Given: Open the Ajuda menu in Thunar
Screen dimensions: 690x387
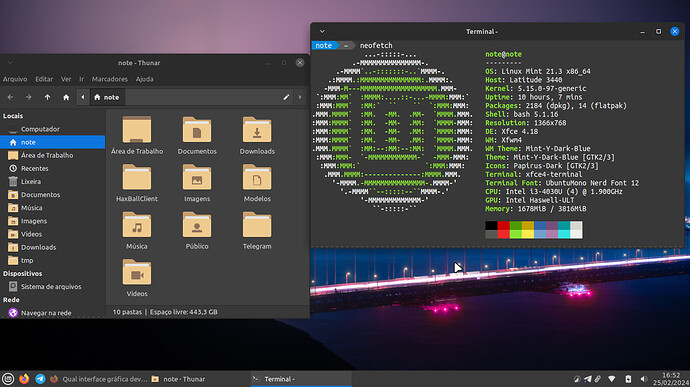Looking at the screenshot, I should (144, 79).
